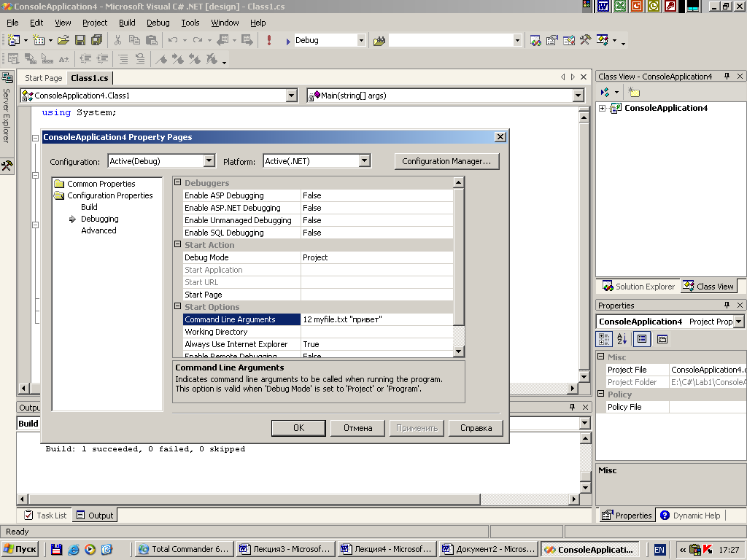747x560 pixels.
Task: Select Build under Configuration Properties
Action: coord(89,207)
